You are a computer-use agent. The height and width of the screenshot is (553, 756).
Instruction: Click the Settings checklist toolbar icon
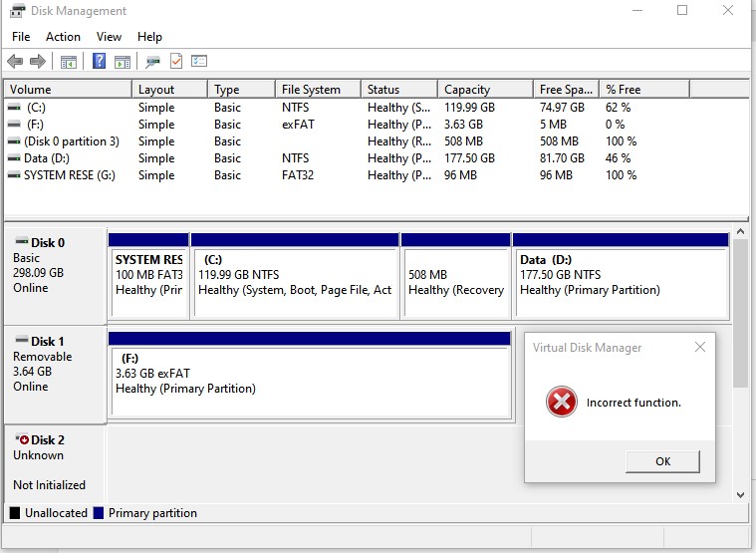(199, 61)
